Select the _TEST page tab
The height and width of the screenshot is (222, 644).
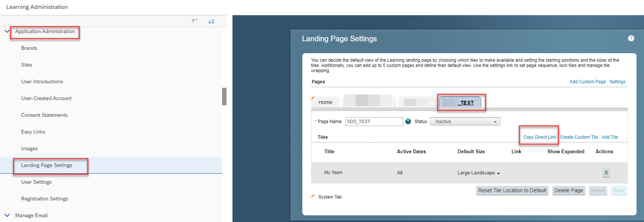(x=460, y=102)
